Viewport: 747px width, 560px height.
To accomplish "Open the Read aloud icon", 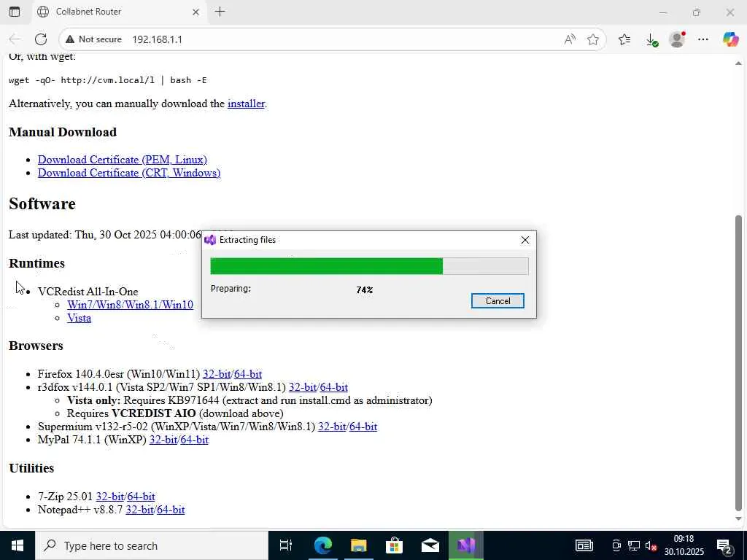I will pos(569,39).
